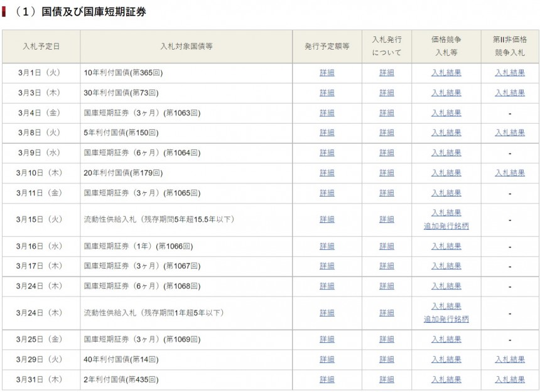This screenshot has height=392, width=540.
Task: View 価格競争 入札結果 for 国庫短期証券(1年)(第1066回)
Action: tap(446, 246)
